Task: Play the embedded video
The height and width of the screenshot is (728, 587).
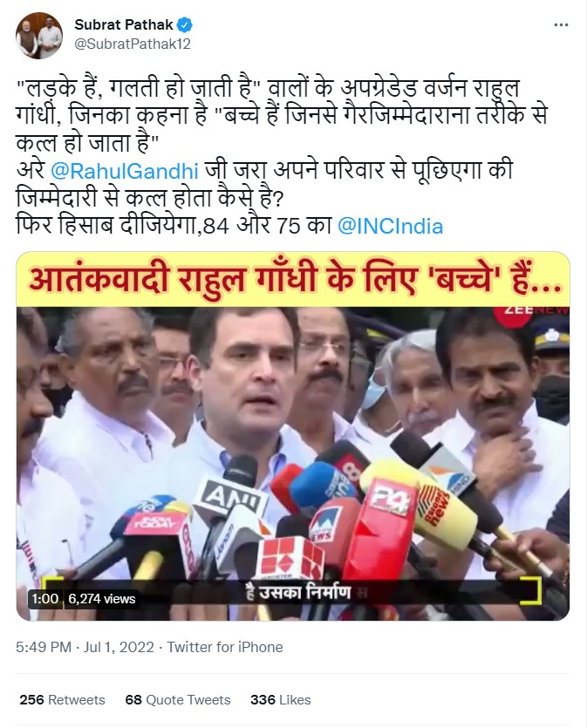Action: click(293, 436)
